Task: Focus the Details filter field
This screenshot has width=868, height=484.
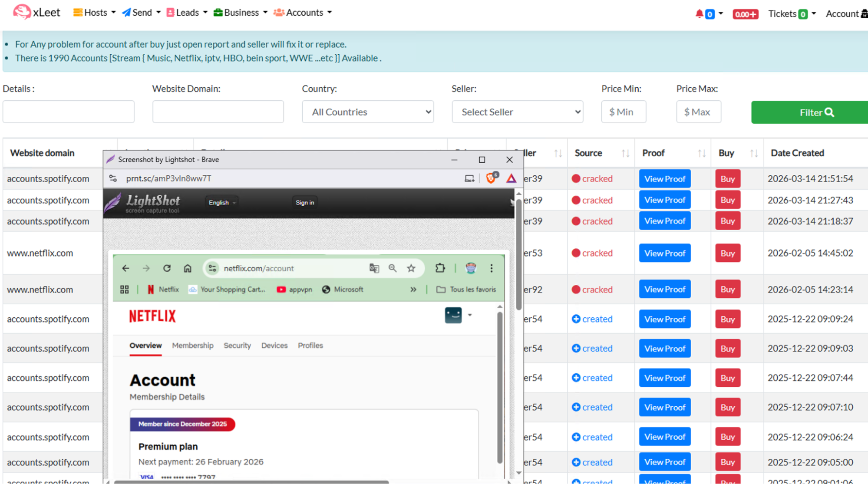Action: click(x=69, y=112)
